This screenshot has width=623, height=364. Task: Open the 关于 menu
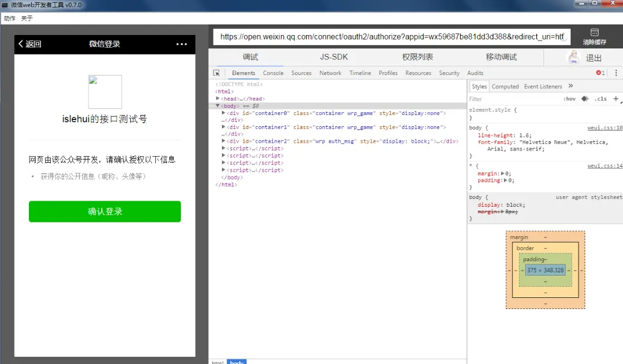coord(27,18)
